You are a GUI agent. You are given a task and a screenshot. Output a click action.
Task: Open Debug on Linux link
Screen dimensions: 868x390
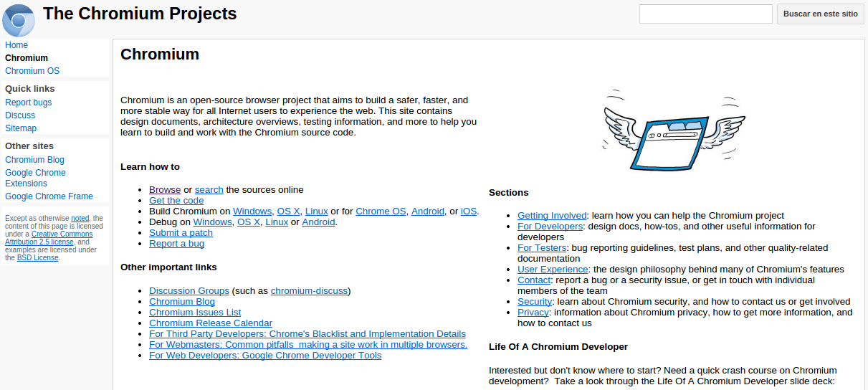(x=277, y=222)
